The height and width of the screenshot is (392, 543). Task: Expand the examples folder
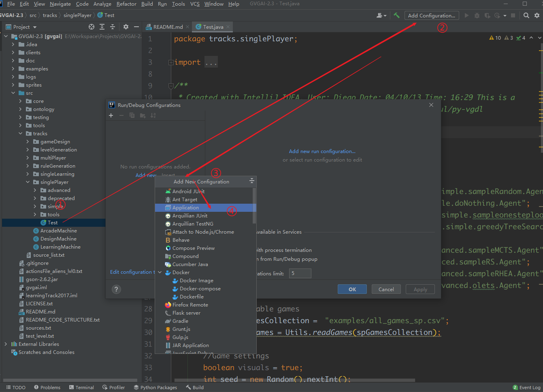(x=13, y=69)
